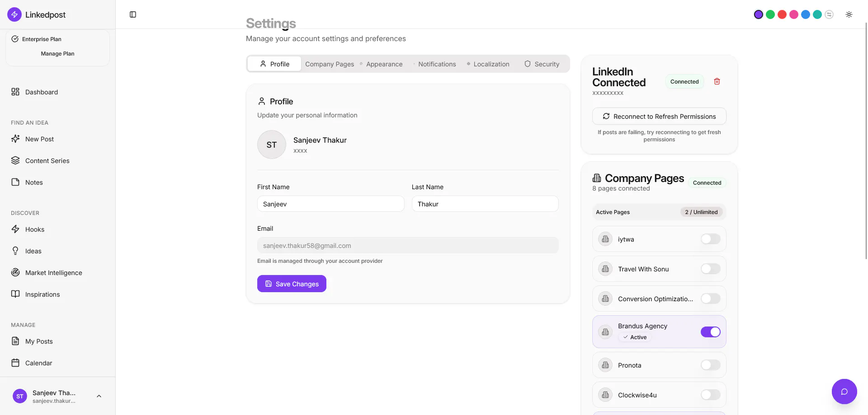Disable the Brandus Agency toggle
Viewport: 868px width, 415px height.
pos(711,332)
